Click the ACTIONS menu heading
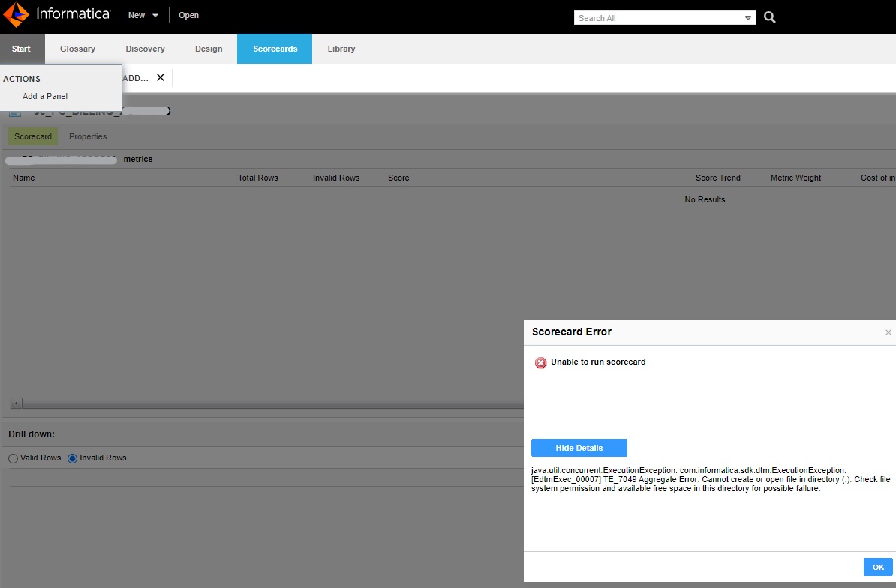The height and width of the screenshot is (588, 896). (x=22, y=79)
